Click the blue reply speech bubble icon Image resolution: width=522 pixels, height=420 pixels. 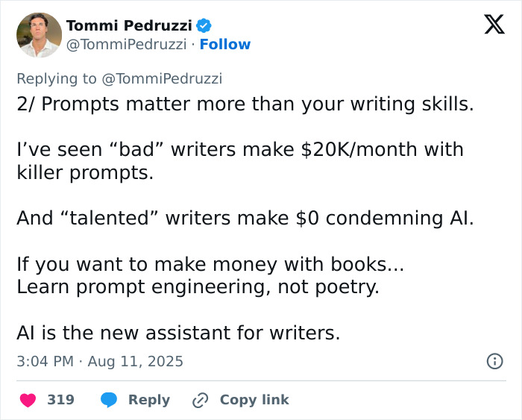click(110, 400)
